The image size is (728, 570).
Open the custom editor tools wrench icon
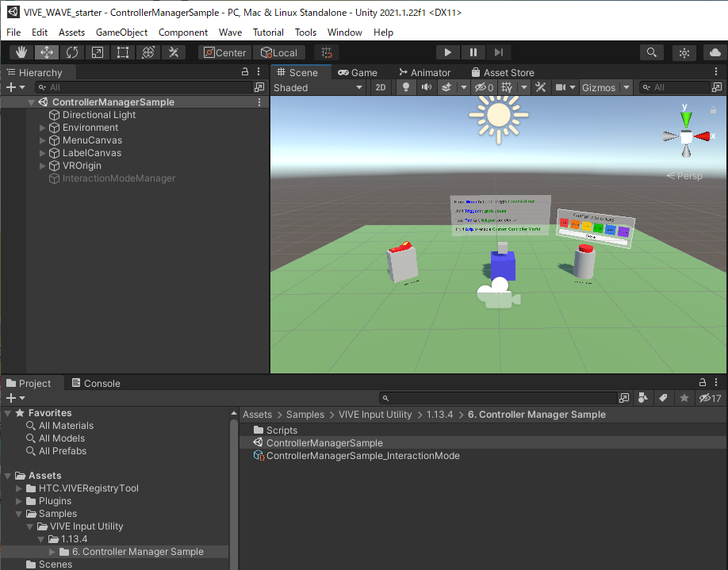click(174, 52)
